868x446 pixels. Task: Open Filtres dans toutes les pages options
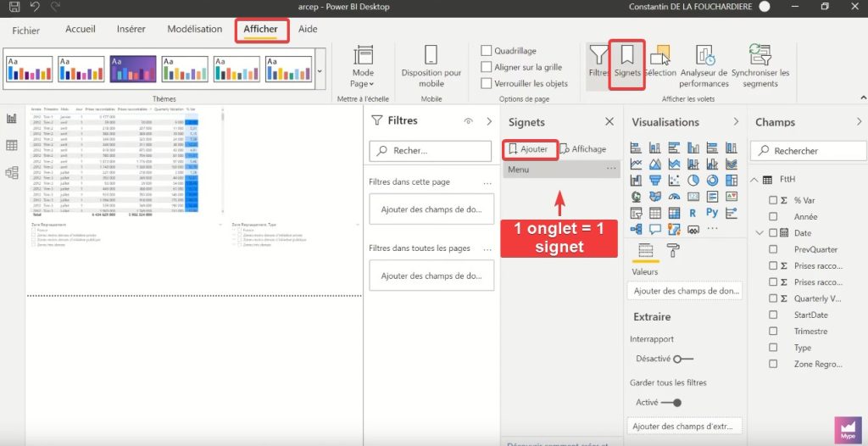point(487,249)
